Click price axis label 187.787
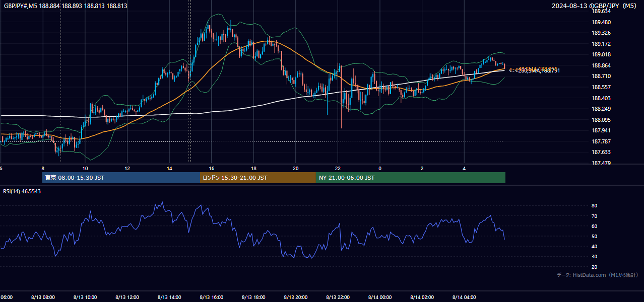644x302 pixels. 601,141
